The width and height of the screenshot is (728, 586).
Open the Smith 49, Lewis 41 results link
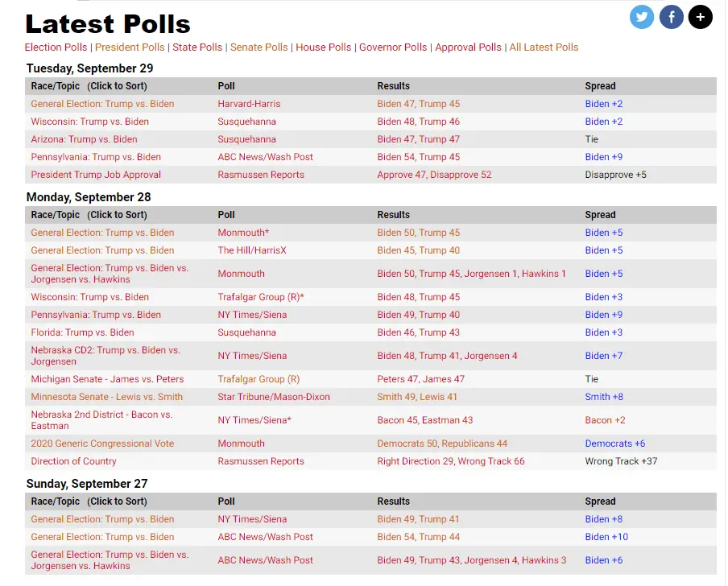[x=416, y=397]
